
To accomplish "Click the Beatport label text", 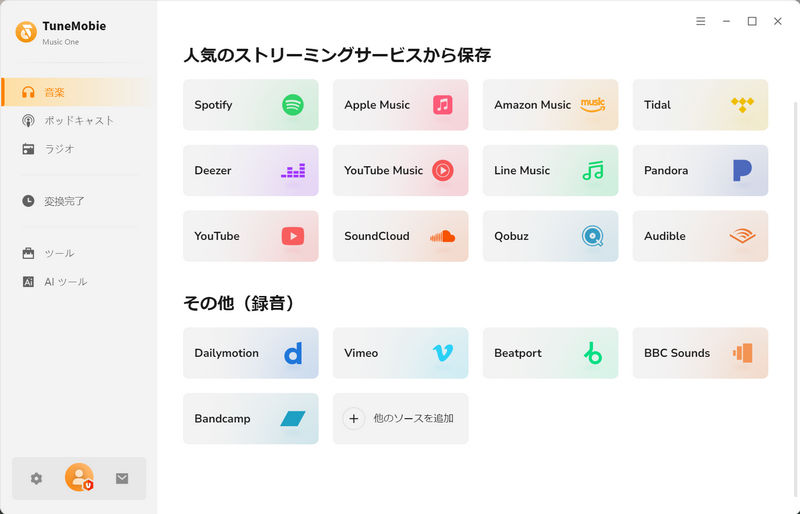I will click(518, 353).
